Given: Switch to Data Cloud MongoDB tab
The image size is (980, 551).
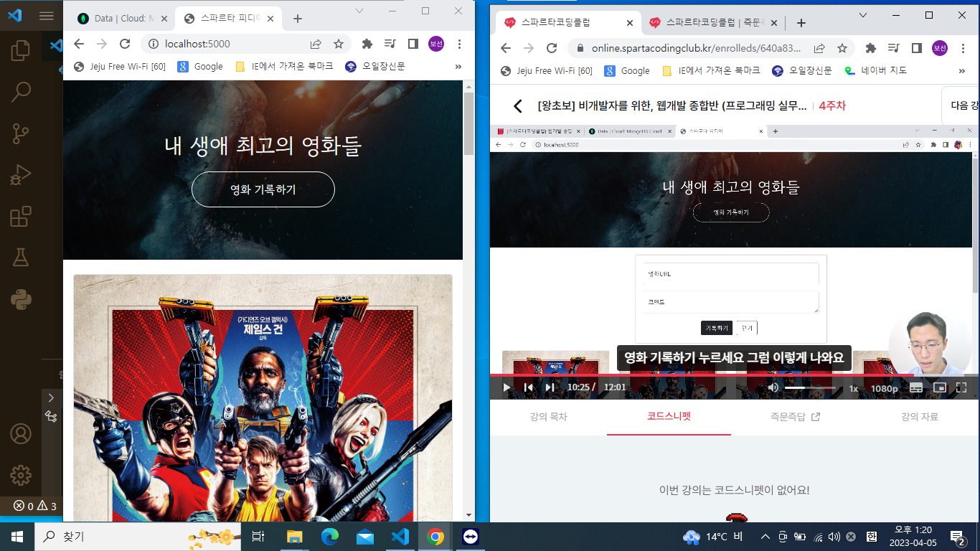Looking at the screenshot, I should (122, 19).
